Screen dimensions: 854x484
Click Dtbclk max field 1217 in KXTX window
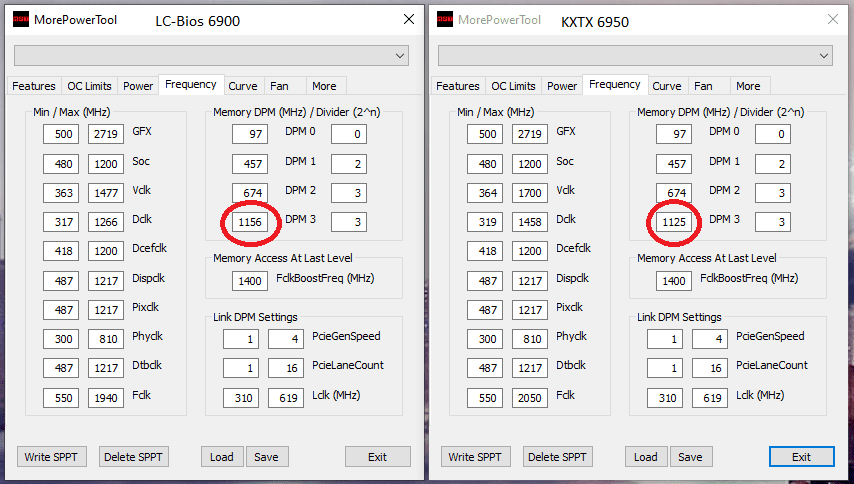click(530, 368)
